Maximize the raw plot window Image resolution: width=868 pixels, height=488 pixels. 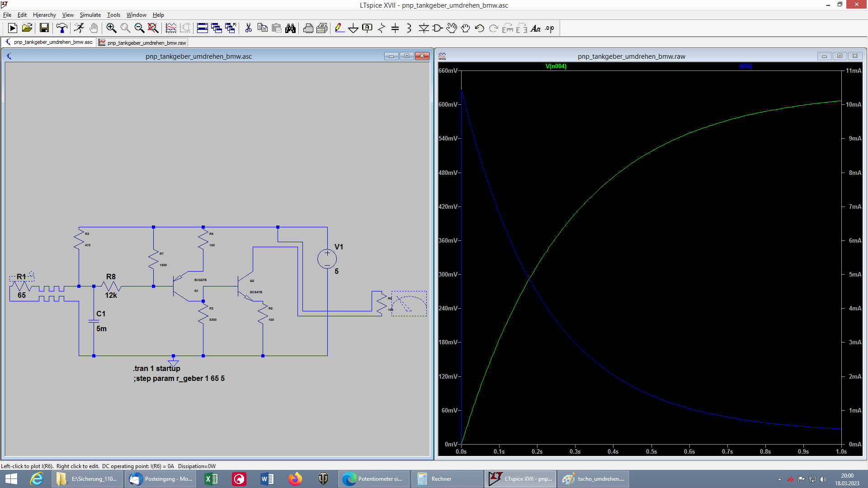[x=840, y=56]
